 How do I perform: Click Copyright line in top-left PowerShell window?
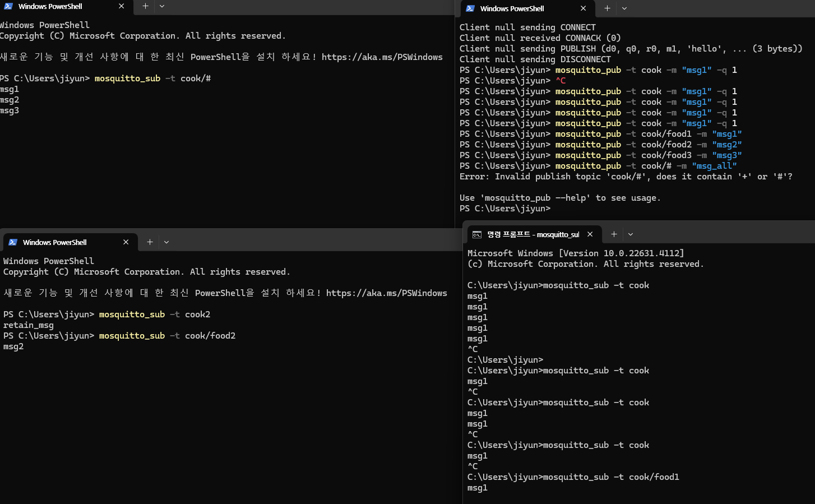pos(143,36)
